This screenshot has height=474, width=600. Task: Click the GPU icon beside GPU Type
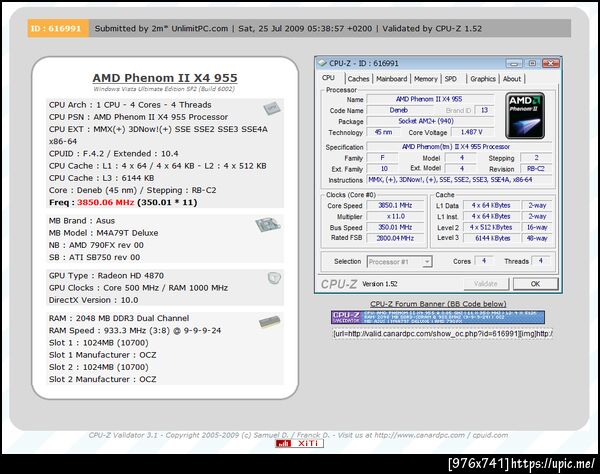pos(274,278)
